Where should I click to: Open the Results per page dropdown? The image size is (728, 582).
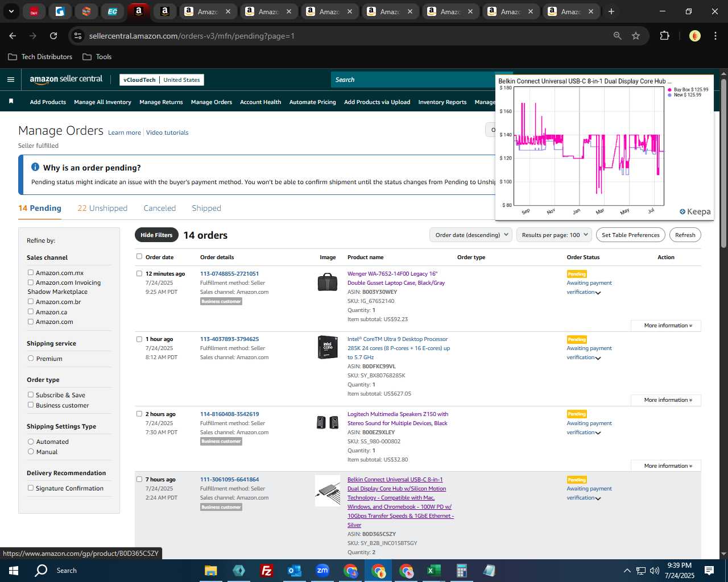(555, 235)
